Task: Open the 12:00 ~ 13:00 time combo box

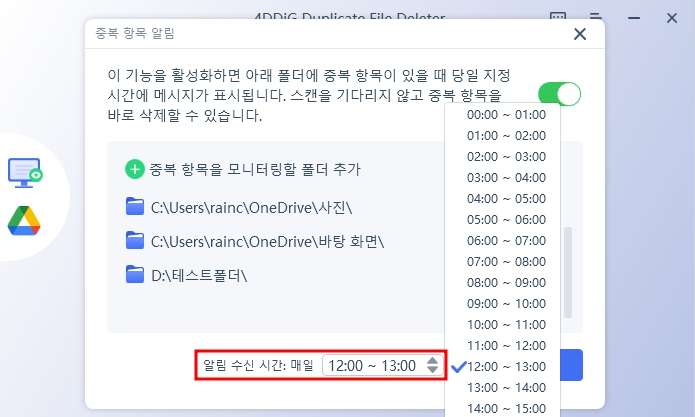Action: tap(382, 366)
